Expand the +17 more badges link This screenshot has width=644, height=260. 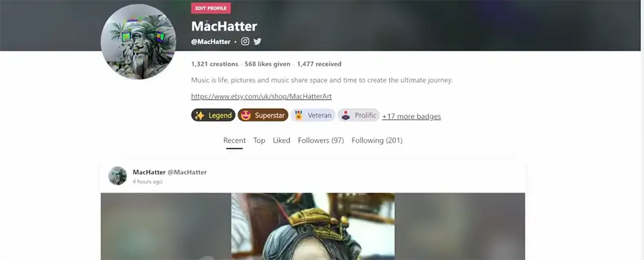click(x=412, y=116)
